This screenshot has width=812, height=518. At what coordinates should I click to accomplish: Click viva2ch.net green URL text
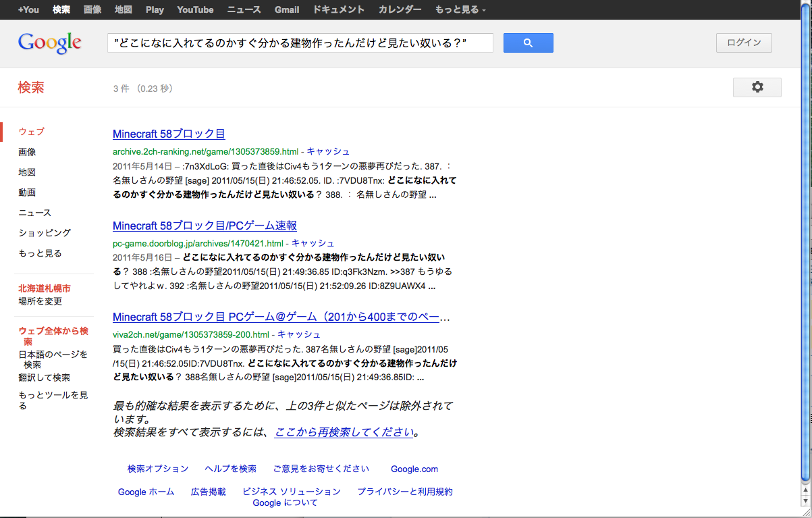tap(191, 334)
